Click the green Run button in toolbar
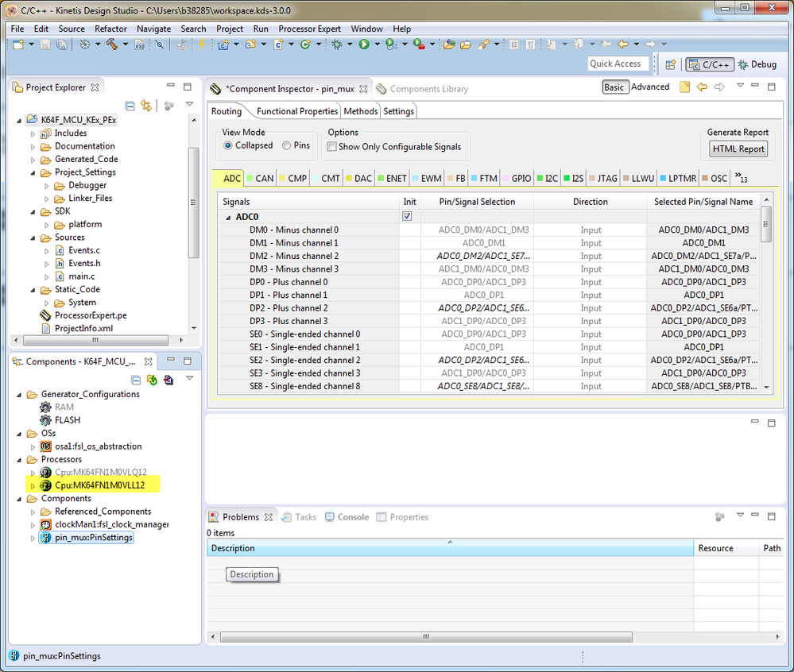Viewport: 794px width, 672px height. (x=363, y=44)
